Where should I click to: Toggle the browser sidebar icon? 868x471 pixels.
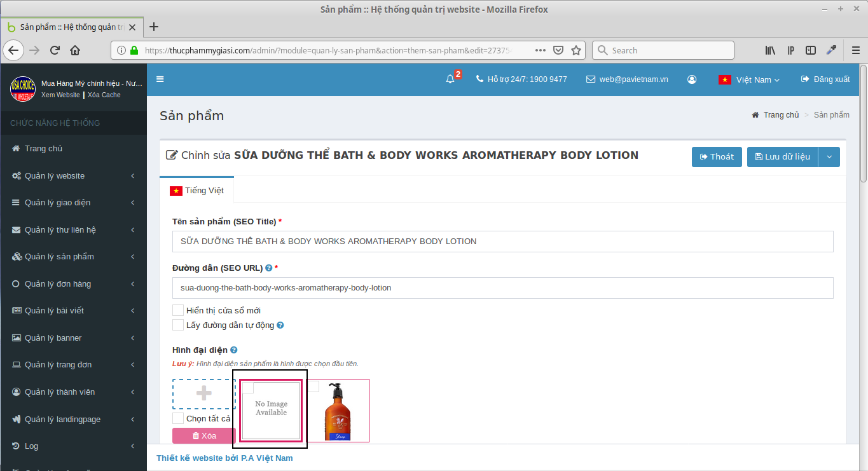[x=811, y=50]
